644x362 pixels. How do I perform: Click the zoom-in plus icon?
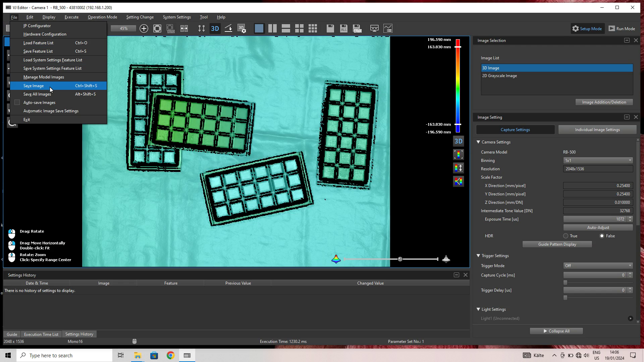click(x=144, y=28)
